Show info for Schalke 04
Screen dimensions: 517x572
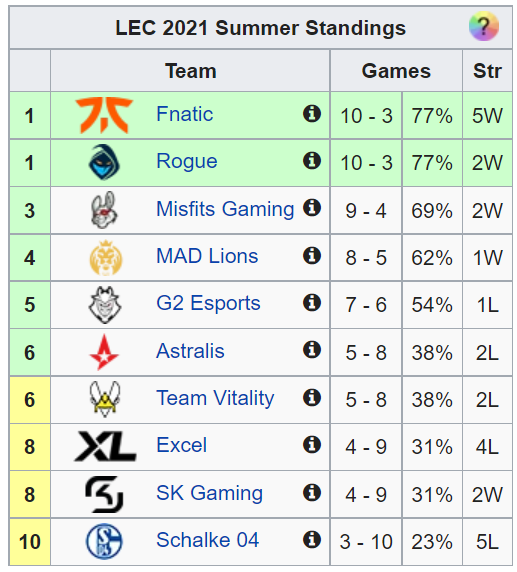tap(312, 540)
